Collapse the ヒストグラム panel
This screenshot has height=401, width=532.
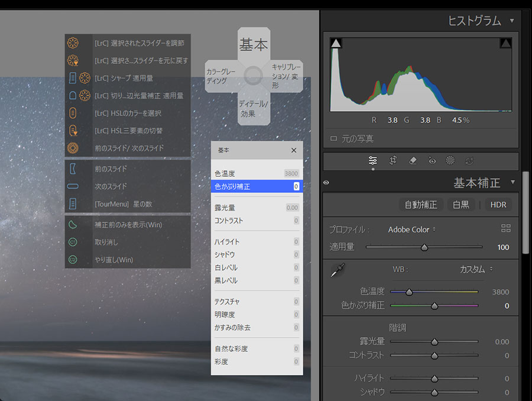point(511,21)
